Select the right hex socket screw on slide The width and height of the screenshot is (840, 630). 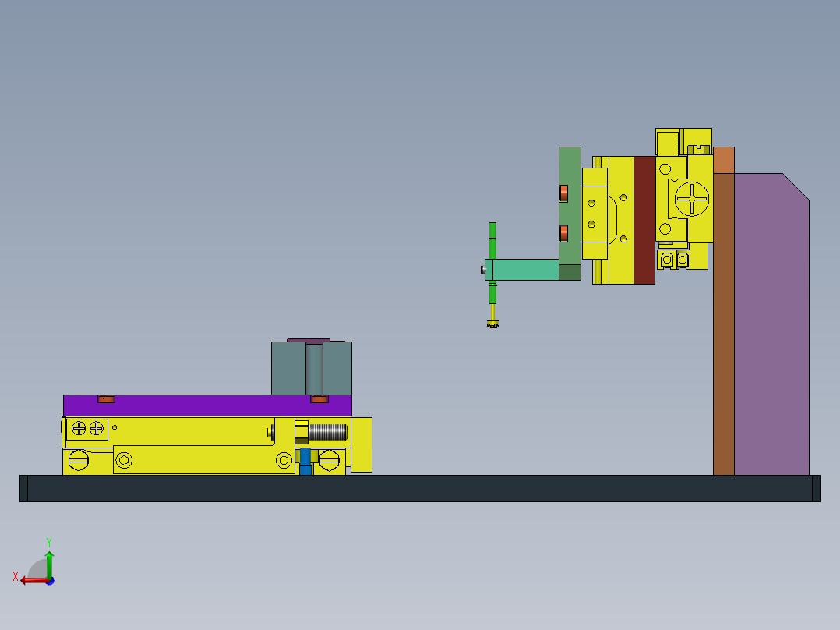pyautogui.click(x=284, y=460)
